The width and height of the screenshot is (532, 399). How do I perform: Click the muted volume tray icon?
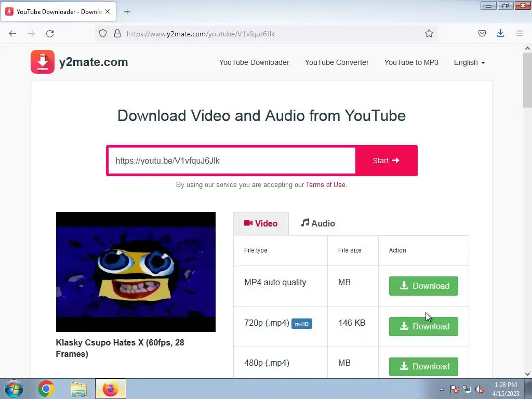coord(480,389)
